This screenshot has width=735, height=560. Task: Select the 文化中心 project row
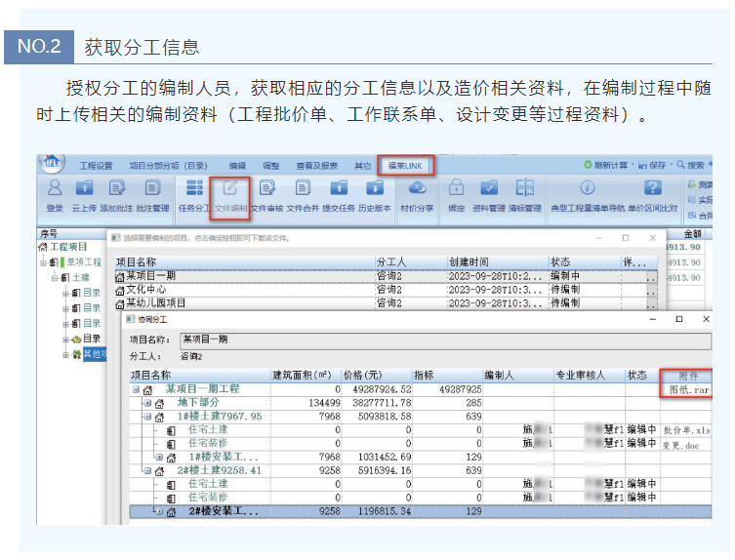click(x=386, y=290)
